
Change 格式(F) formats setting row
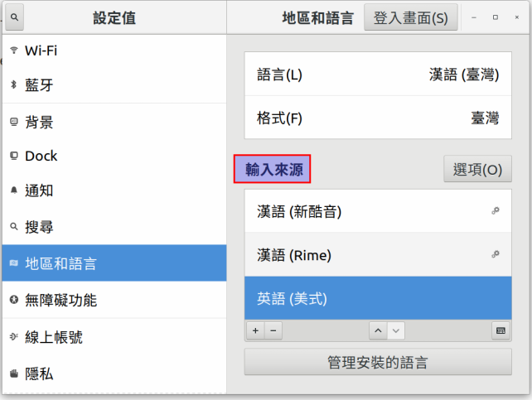[378, 118]
